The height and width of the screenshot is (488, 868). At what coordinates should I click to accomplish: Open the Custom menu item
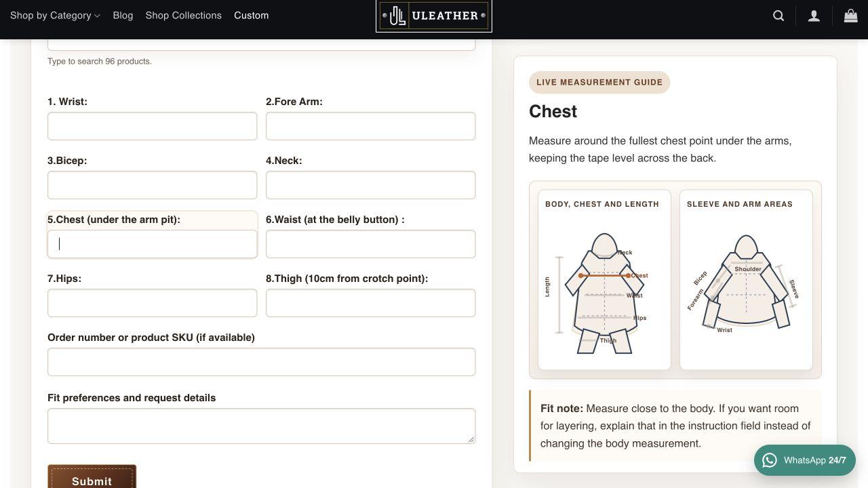[x=251, y=15]
